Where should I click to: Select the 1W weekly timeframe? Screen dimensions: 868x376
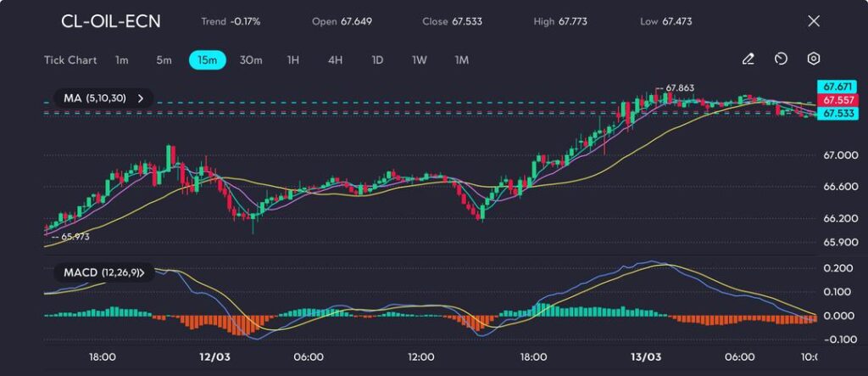[420, 60]
